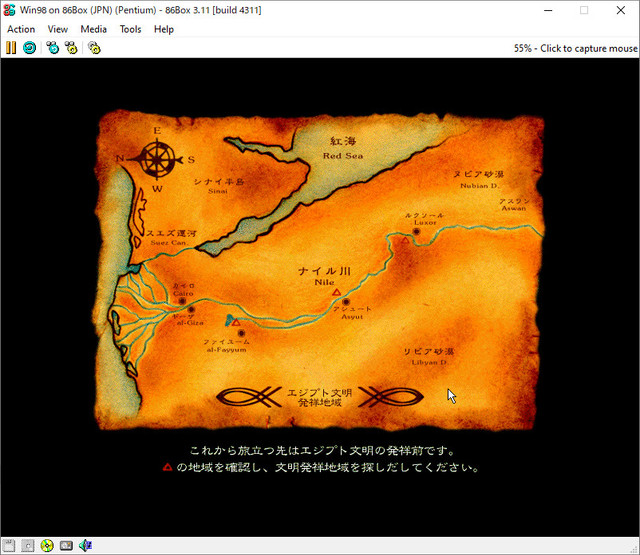Click the 'al-Fayyum' text label
The width and height of the screenshot is (640, 555).
227,350
